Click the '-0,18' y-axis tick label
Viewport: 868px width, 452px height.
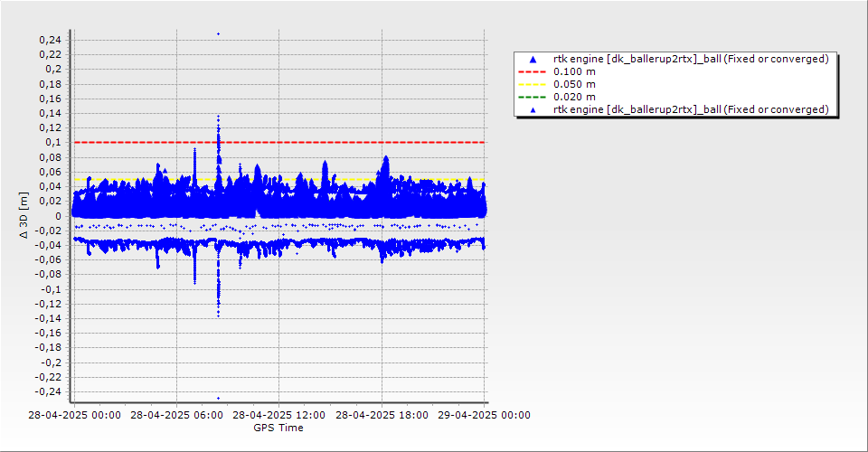48,347
